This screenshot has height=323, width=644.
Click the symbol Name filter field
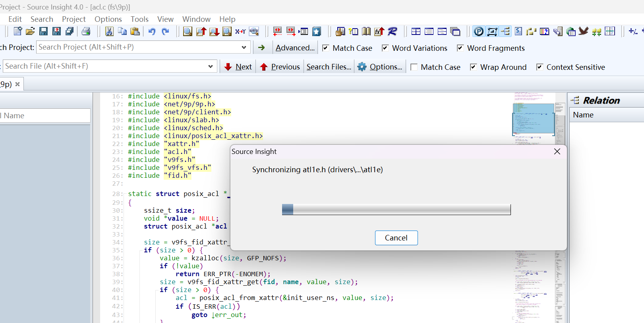45,115
